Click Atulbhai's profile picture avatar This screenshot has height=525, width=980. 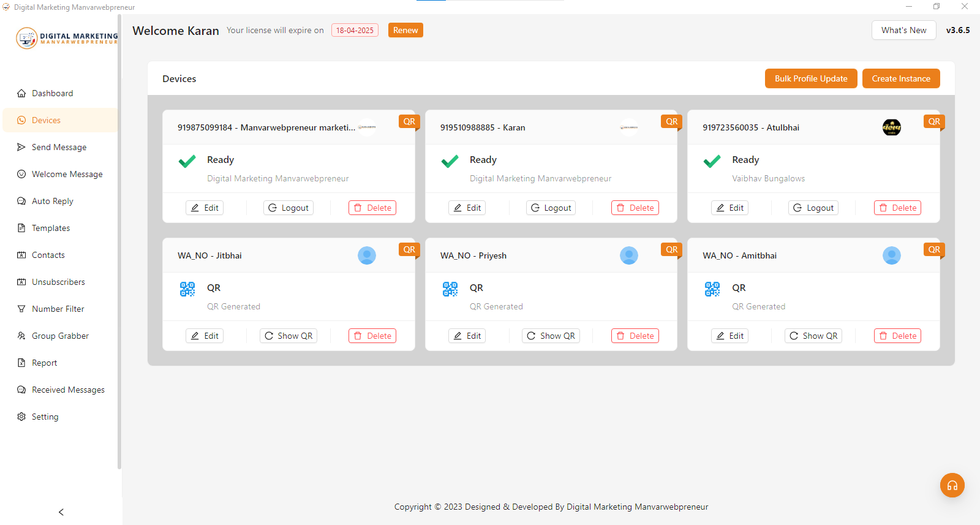coord(891,127)
